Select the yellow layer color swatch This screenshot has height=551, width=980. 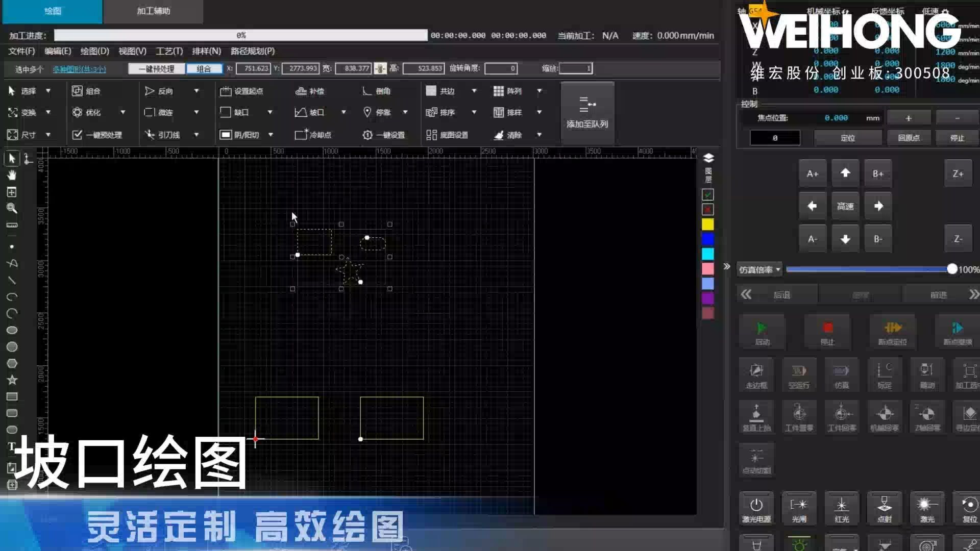708,224
